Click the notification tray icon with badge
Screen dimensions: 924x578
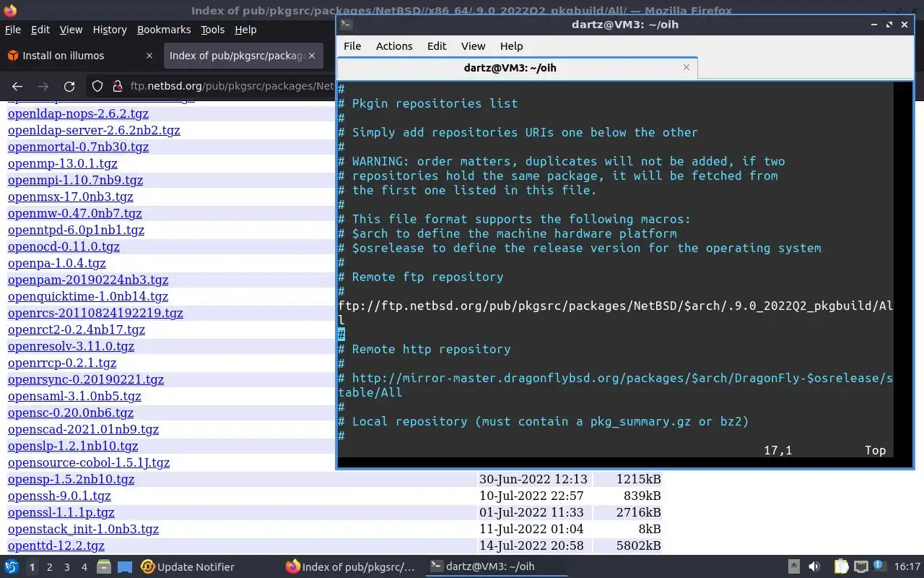pos(879,567)
